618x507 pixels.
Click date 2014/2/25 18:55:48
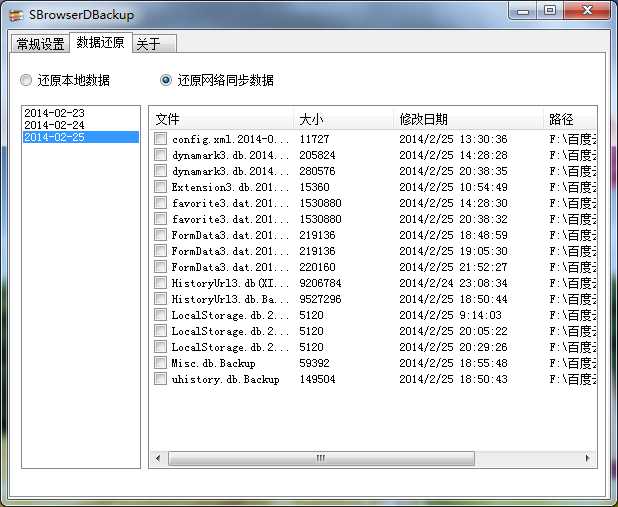pyautogui.click(x=453, y=363)
